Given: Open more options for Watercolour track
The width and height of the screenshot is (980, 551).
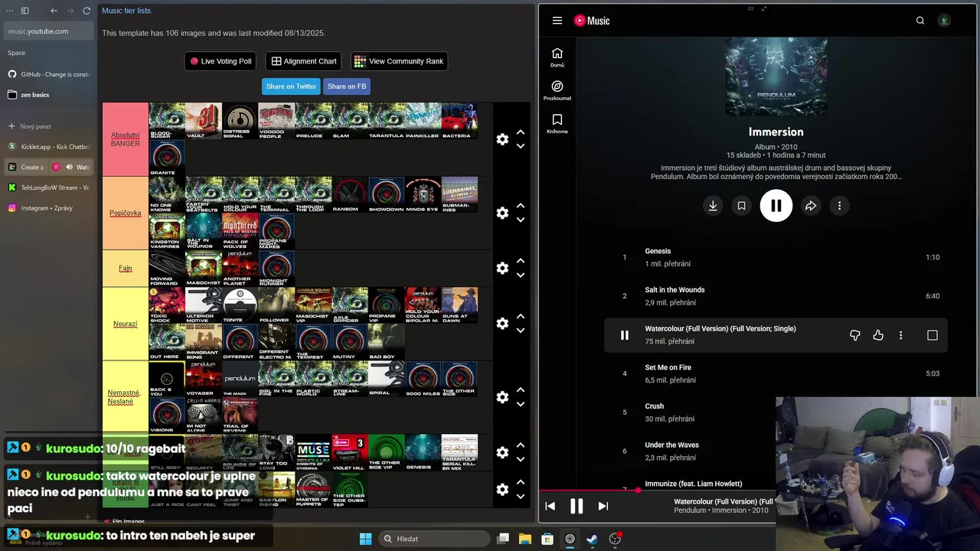Looking at the screenshot, I should (900, 335).
